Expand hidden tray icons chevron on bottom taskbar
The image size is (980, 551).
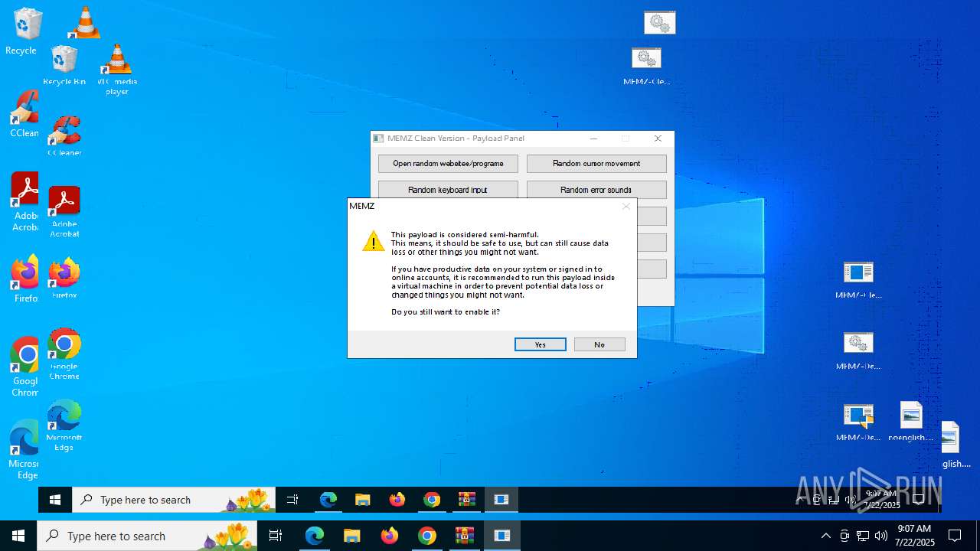tap(825, 536)
